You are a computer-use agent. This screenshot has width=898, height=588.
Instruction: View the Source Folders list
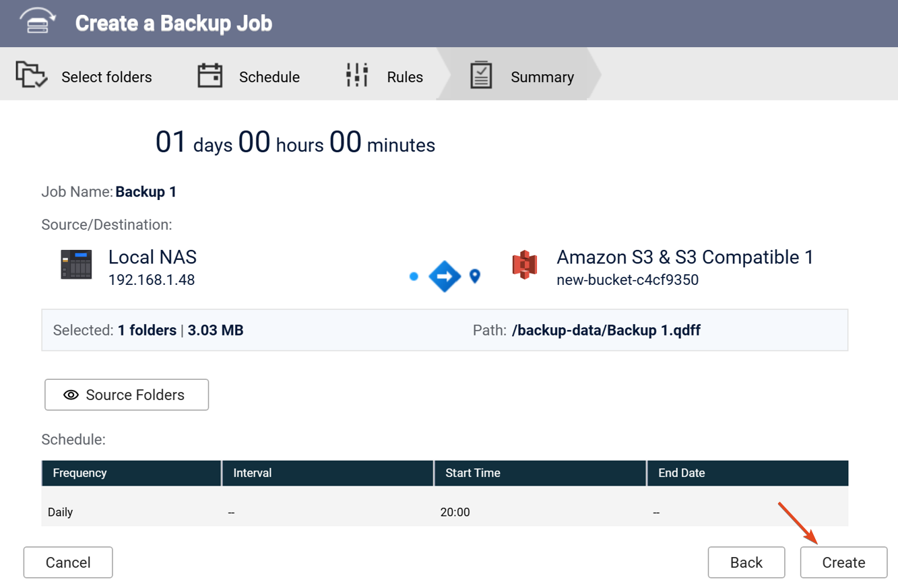[127, 395]
